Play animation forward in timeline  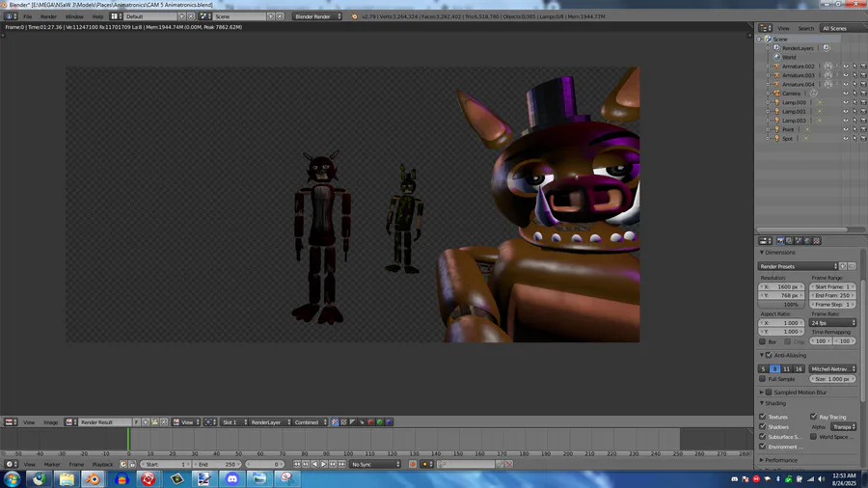(324, 464)
